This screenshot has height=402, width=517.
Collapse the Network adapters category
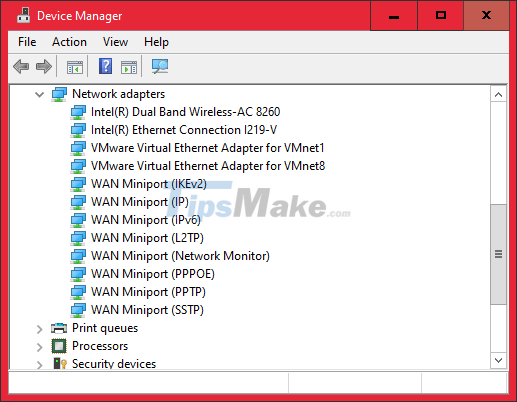click(x=39, y=95)
